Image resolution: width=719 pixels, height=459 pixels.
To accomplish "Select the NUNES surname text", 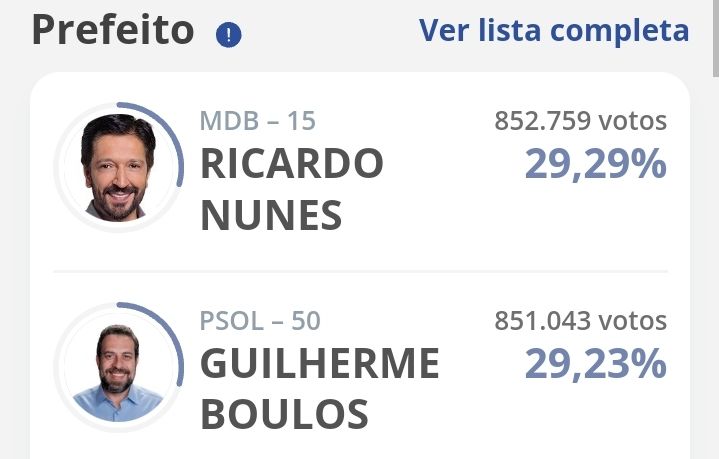I will (271, 214).
